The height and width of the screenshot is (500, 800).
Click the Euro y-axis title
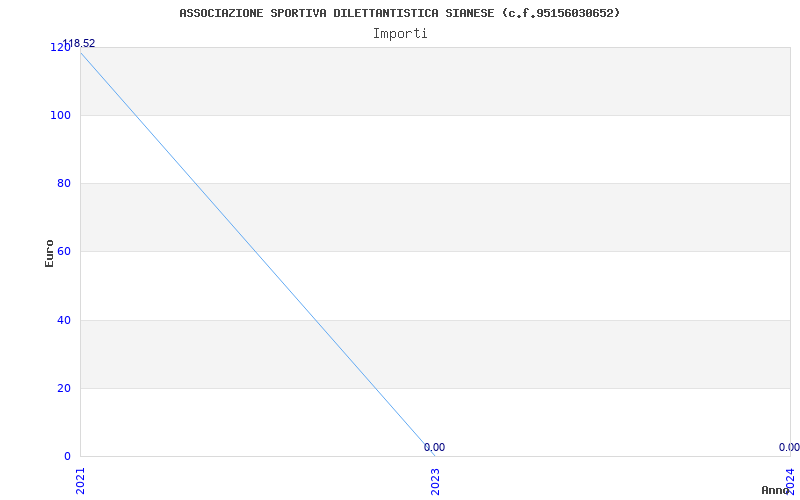point(49,253)
